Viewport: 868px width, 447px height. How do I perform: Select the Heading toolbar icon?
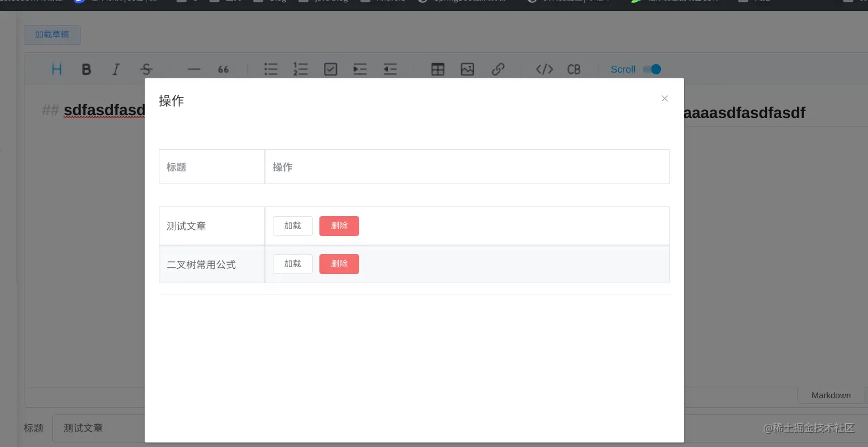point(57,69)
